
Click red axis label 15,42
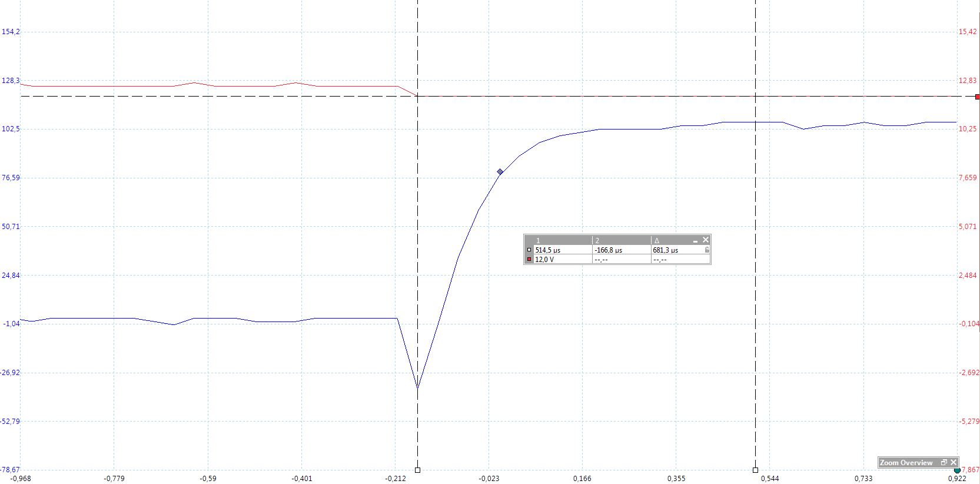pyautogui.click(x=967, y=32)
